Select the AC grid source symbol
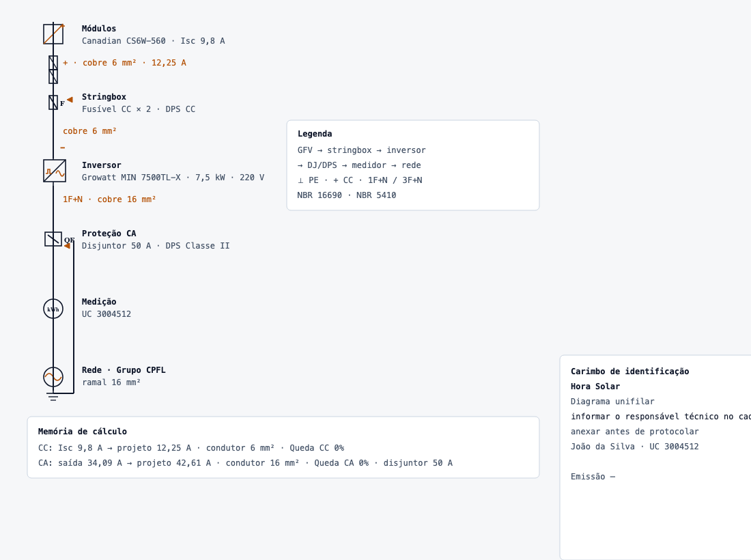Viewport: 751px width, 560px height. click(x=53, y=377)
